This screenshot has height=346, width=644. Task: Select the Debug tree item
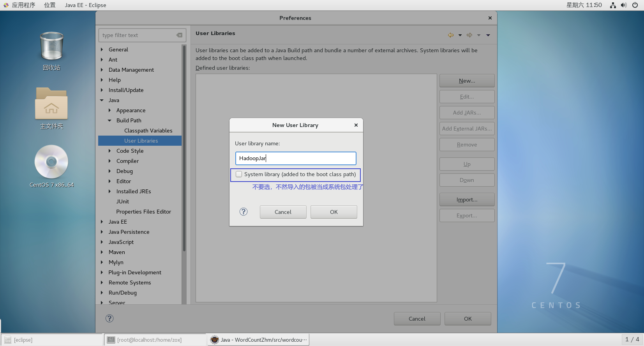tap(125, 171)
